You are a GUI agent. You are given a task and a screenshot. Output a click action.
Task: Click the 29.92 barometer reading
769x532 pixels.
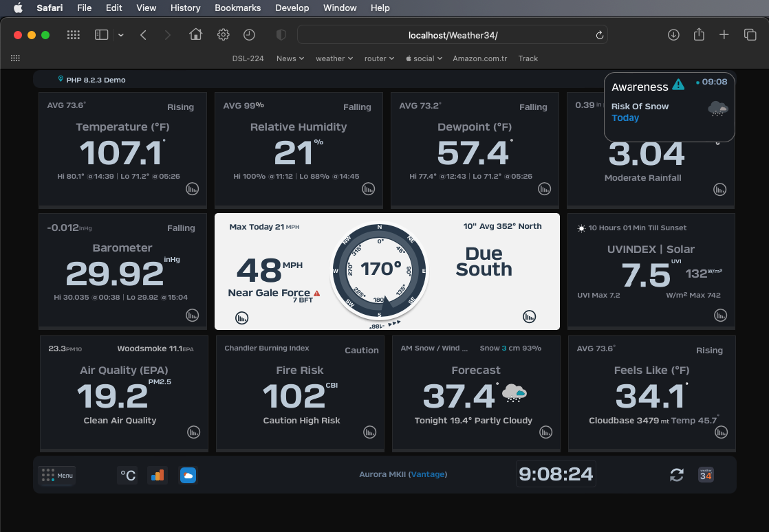tap(114, 274)
